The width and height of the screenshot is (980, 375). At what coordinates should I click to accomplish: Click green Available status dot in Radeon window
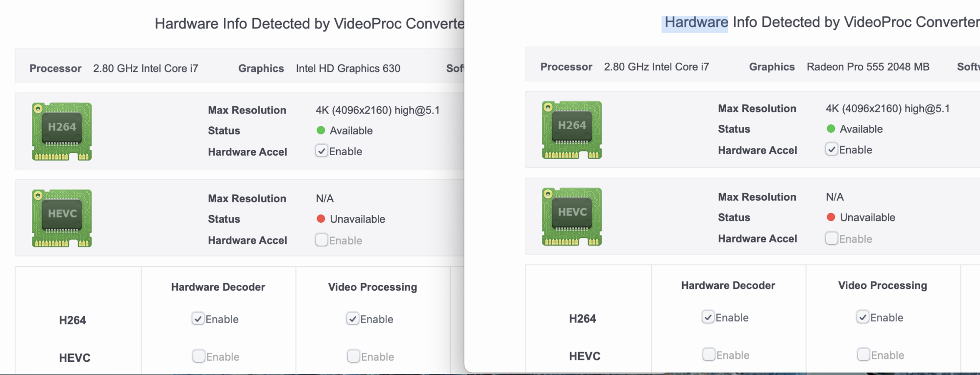pos(831,129)
